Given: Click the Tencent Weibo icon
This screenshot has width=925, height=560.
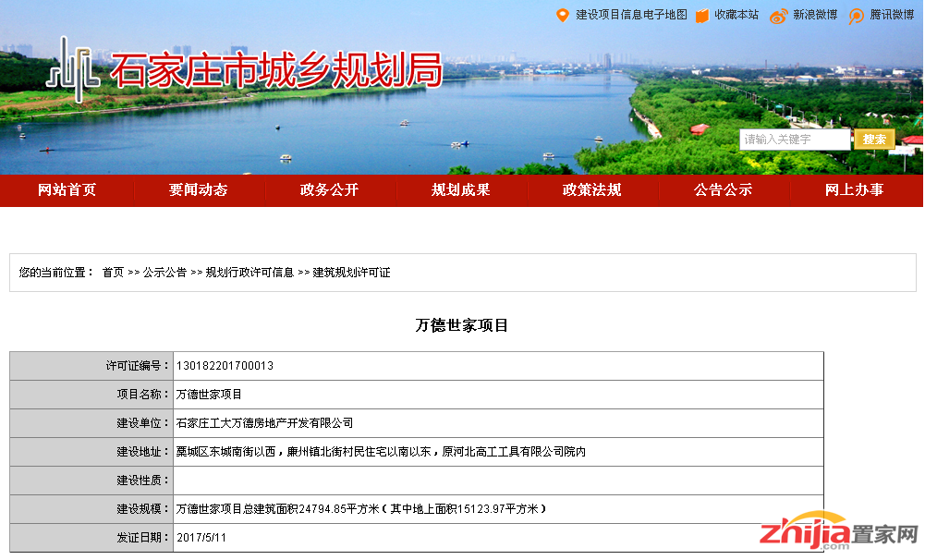Looking at the screenshot, I should coord(856,16).
